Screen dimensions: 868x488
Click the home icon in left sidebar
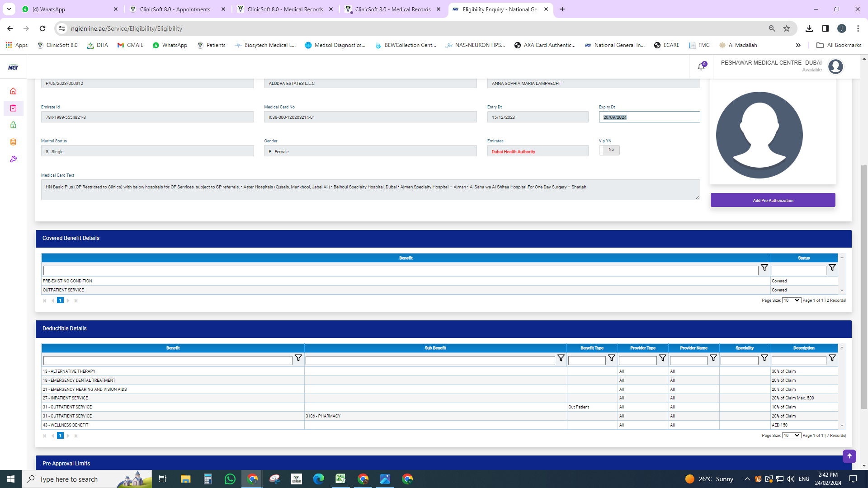click(13, 91)
